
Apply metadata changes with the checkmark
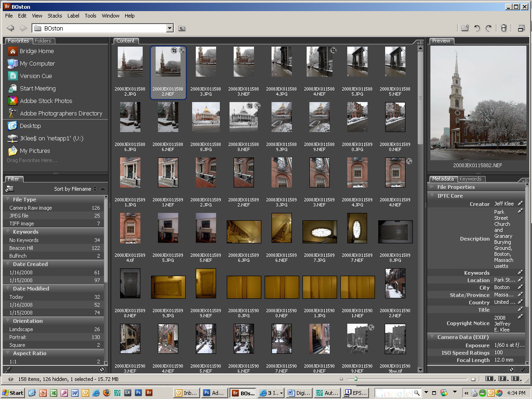523,369
